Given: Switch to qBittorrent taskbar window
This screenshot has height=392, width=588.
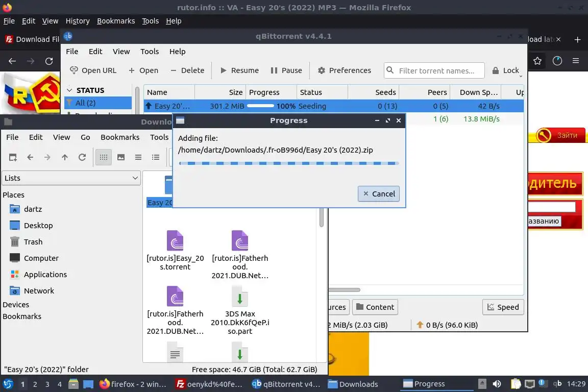Looking at the screenshot, I should click(286, 384).
